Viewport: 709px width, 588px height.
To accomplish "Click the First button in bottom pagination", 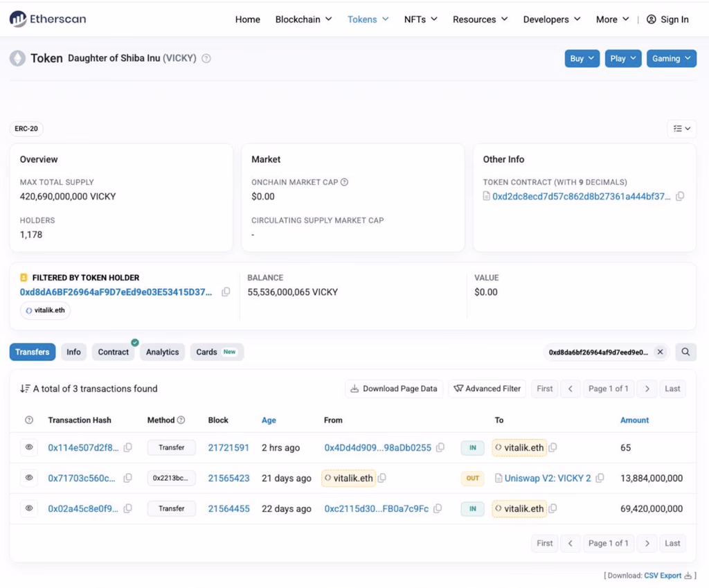I will tap(544, 543).
